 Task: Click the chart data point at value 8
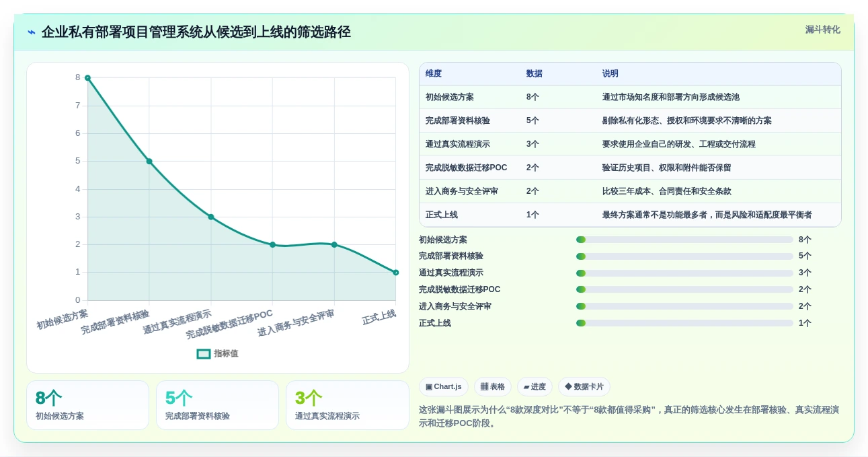(x=87, y=78)
